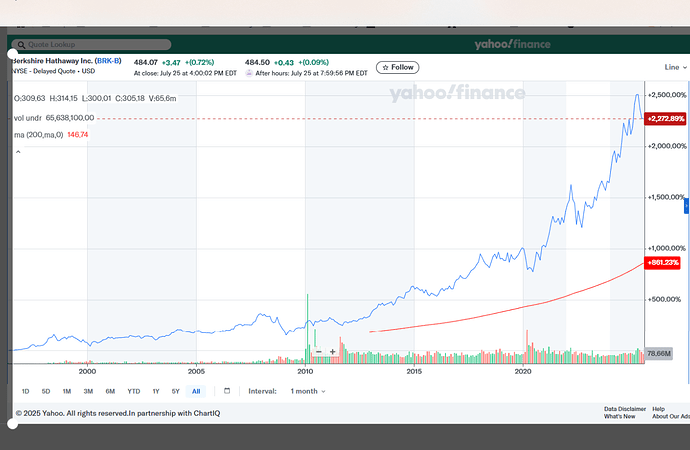Open the calendar date range picker icon
Image resolution: width=690 pixels, height=450 pixels.
(x=227, y=391)
